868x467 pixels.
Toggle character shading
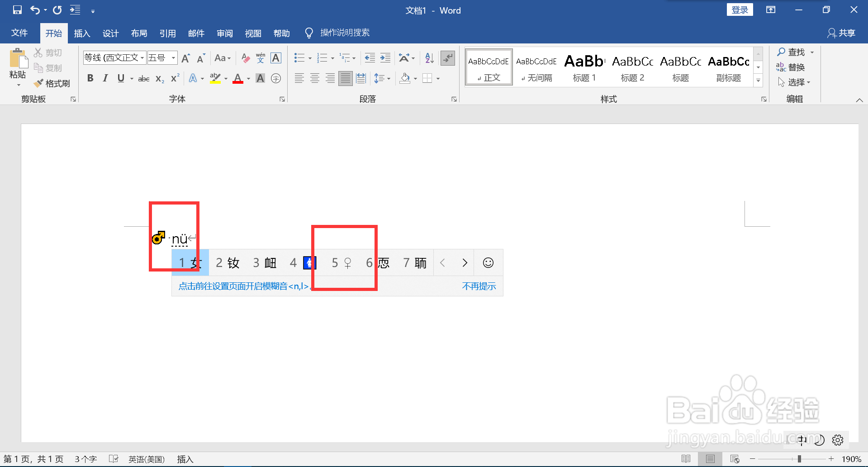pos(260,78)
